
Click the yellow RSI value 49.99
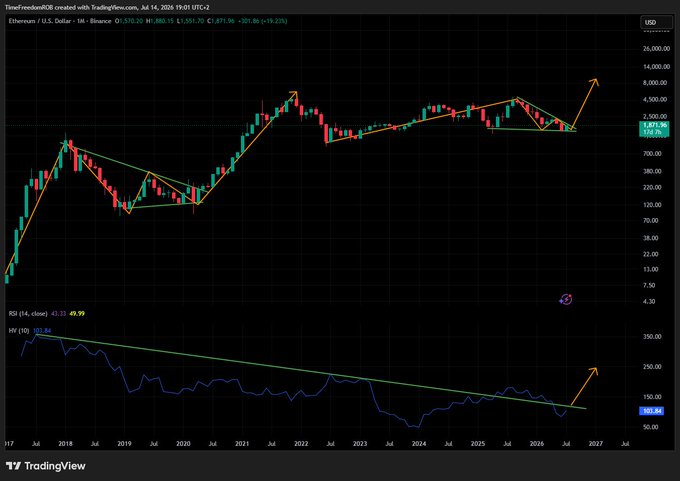click(77, 313)
